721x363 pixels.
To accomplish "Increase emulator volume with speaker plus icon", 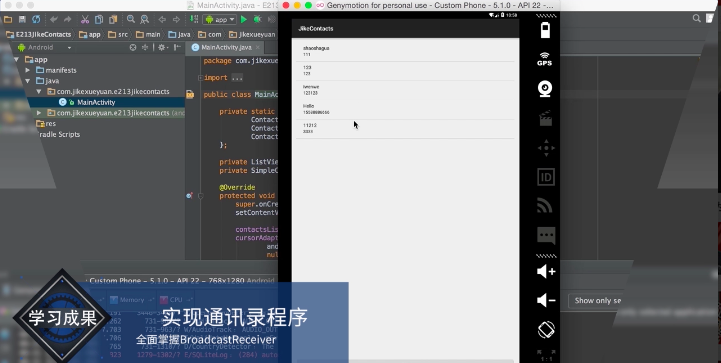I will coord(546,271).
